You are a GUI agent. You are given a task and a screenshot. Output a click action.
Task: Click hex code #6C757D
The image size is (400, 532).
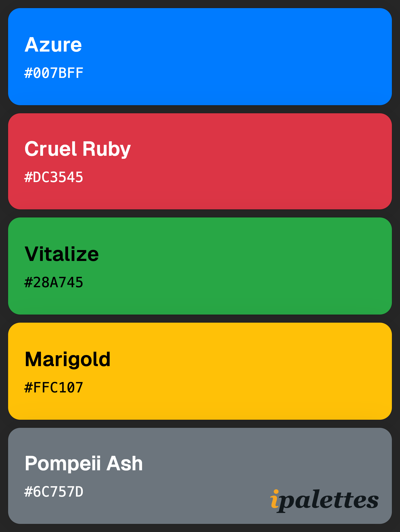pyautogui.click(x=54, y=492)
